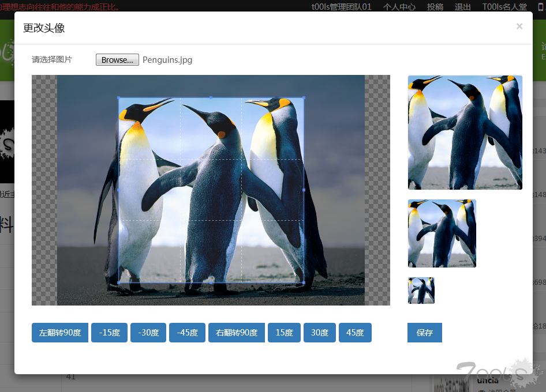Open 个人中心 in the top navigation
Image resolution: width=546 pixels, height=392 pixels.
point(399,7)
